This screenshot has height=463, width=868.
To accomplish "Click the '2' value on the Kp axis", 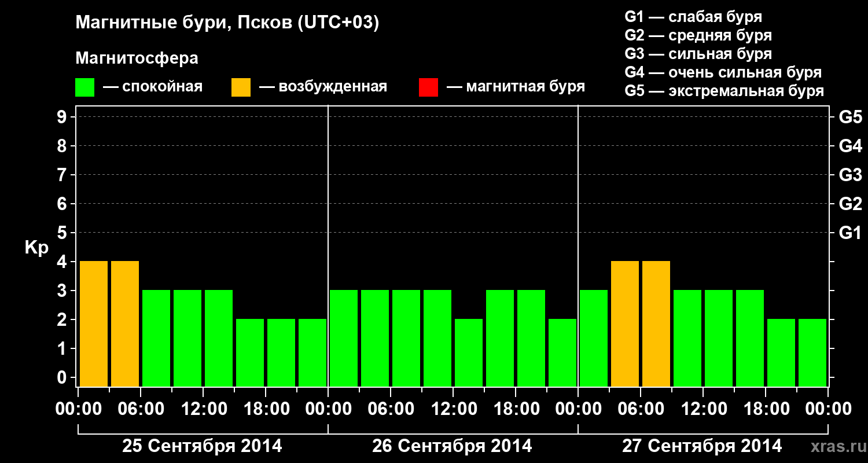I will click(62, 319).
